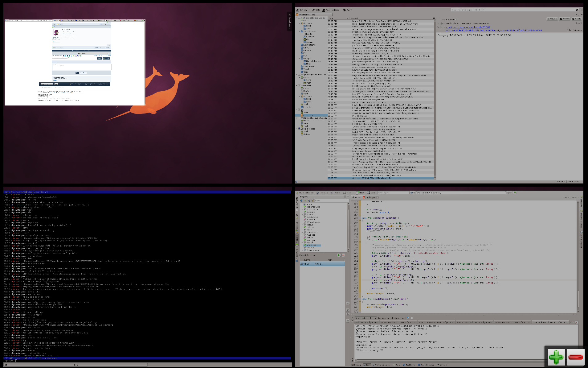Click the Debug button in KDevelop toolbar
Image resolution: width=588 pixels, height=368 pixels.
(336, 193)
